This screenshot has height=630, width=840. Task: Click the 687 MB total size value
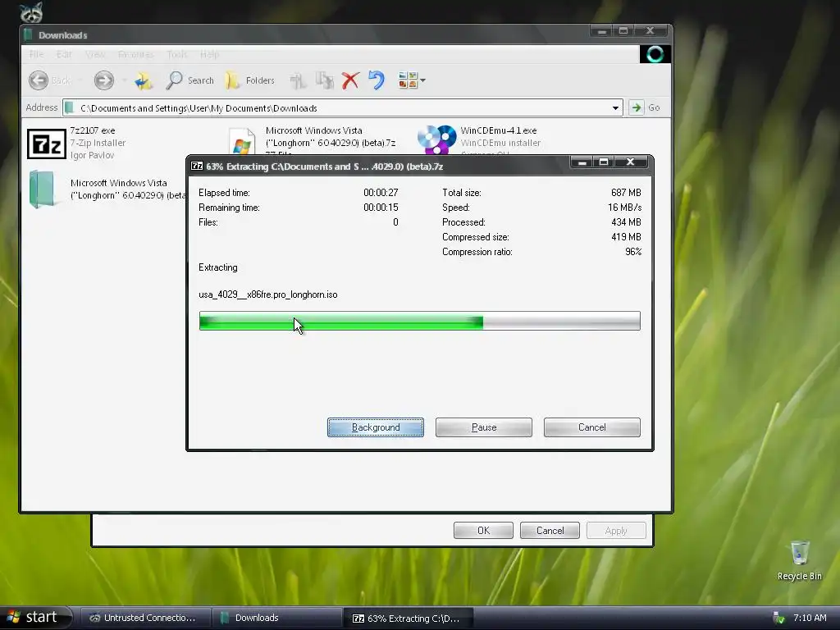point(626,192)
